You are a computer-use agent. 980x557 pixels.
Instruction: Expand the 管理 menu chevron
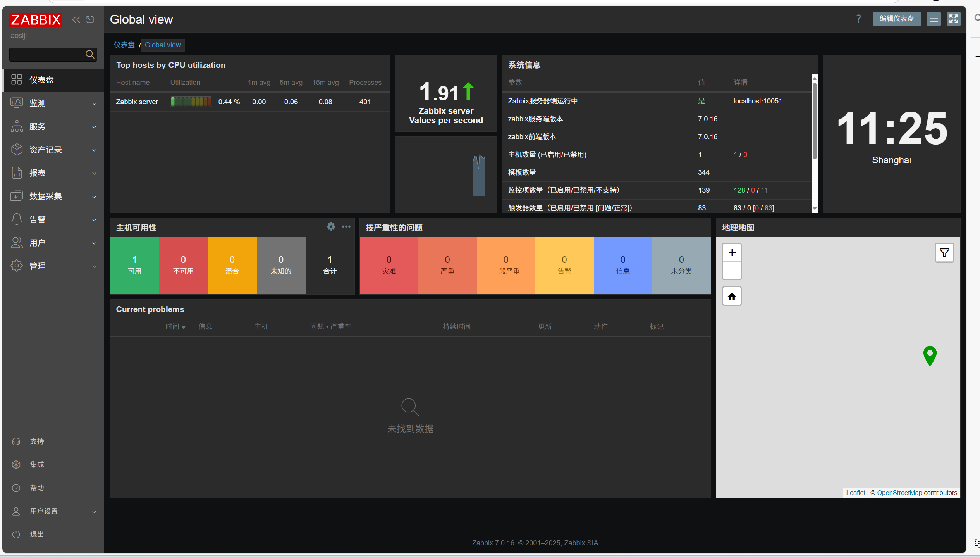(94, 266)
